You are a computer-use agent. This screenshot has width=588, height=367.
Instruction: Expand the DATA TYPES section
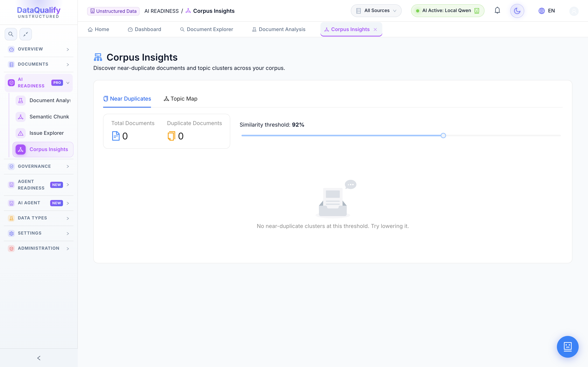coord(39,218)
